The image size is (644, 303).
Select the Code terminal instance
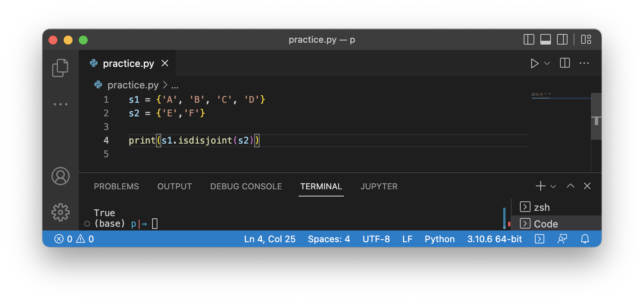pos(556,224)
